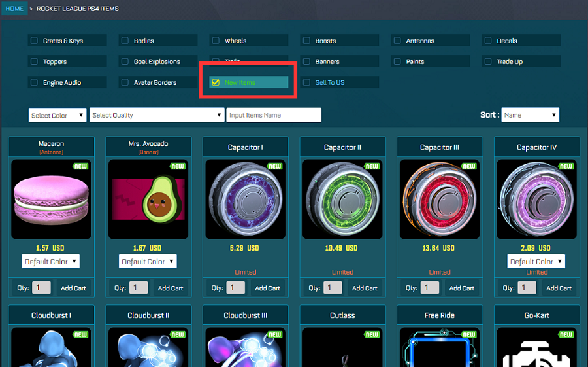The image size is (588, 367).
Task: Click the Capacitor II quantity field
Action: click(x=333, y=288)
